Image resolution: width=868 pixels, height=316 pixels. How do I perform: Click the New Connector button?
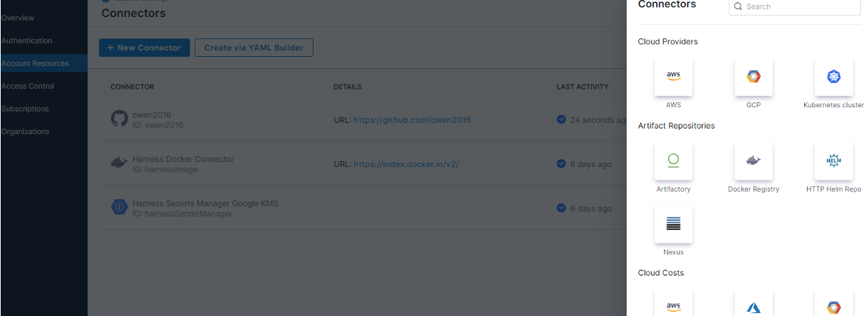pyautogui.click(x=144, y=48)
